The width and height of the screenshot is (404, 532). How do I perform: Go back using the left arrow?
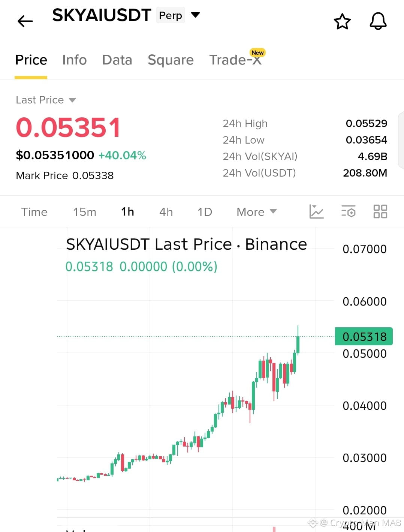click(x=25, y=21)
